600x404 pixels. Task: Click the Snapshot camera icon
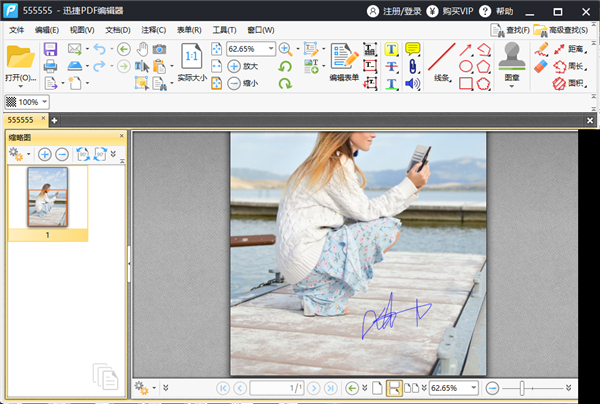point(160,49)
